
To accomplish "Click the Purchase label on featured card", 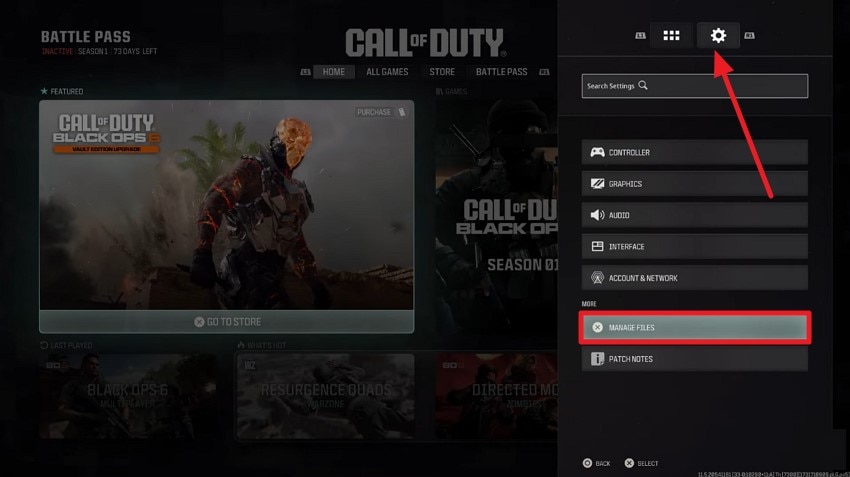I will [374, 112].
